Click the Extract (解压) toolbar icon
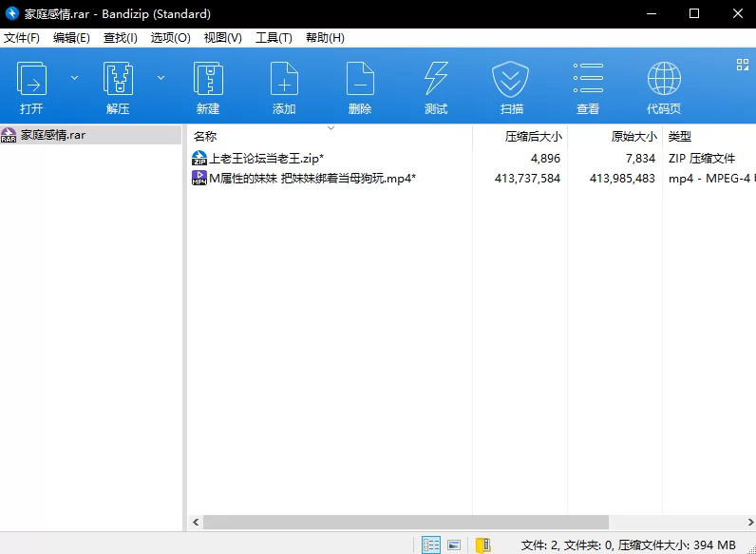The image size is (756, 554). (118, 86)
